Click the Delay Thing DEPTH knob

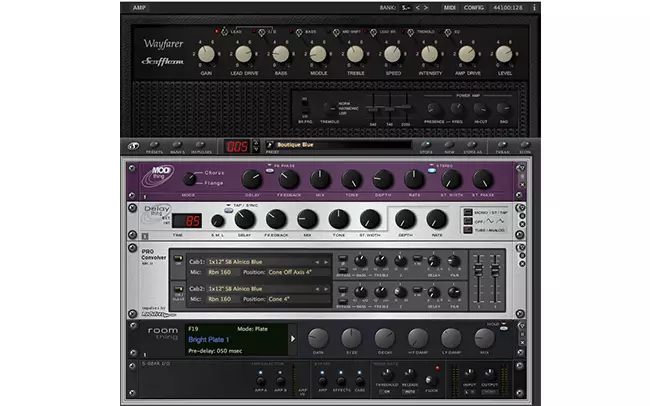[x=405, y=219]
